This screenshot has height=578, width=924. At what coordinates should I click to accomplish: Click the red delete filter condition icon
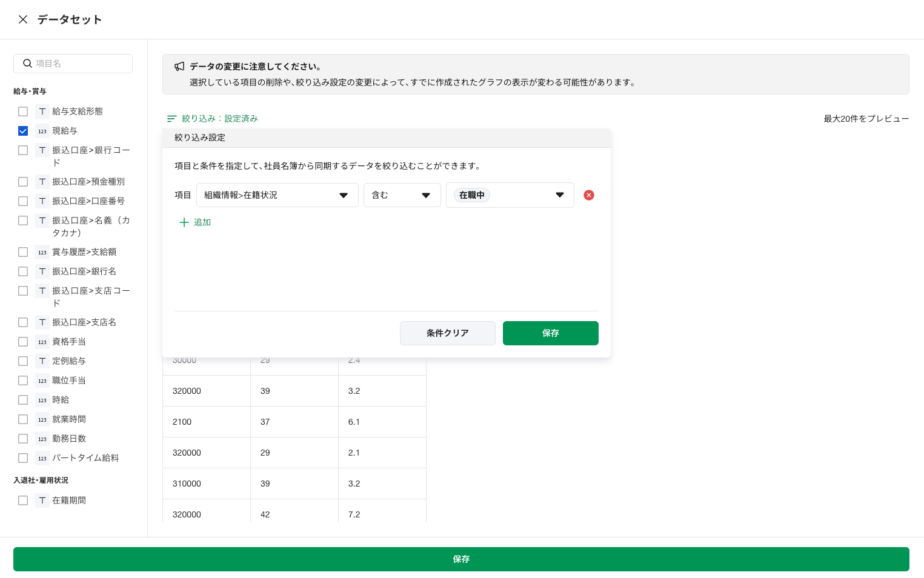pyautogui.click(x=588, y=195)
